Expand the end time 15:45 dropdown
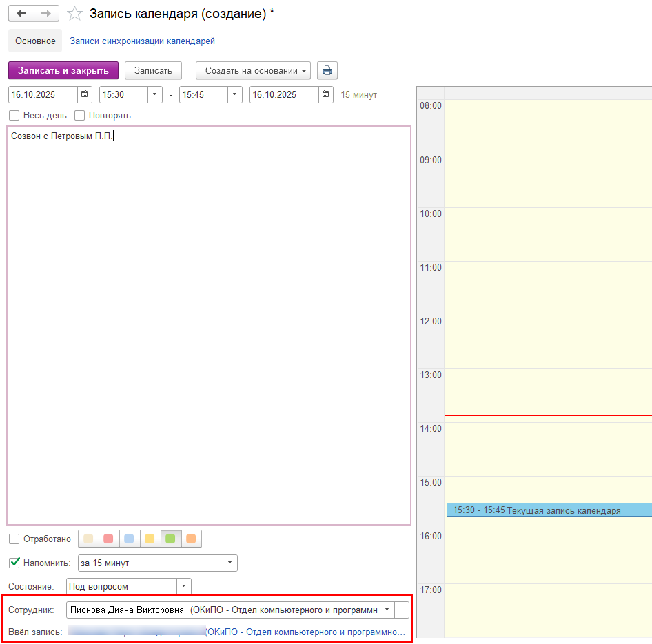The height and width of the screenshot is (644, 652). 234,95
